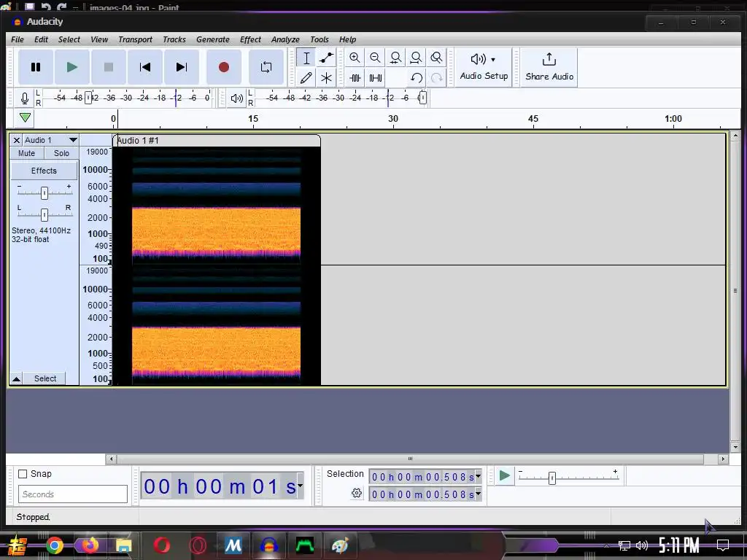Open the Audio 1 track dropdown menu

click(x=50, y=140)
